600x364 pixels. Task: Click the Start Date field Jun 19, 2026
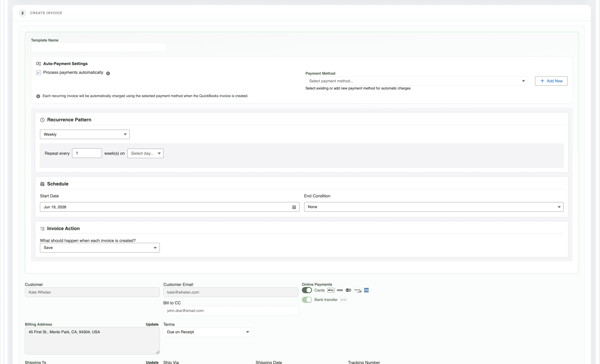click(170, 207)
